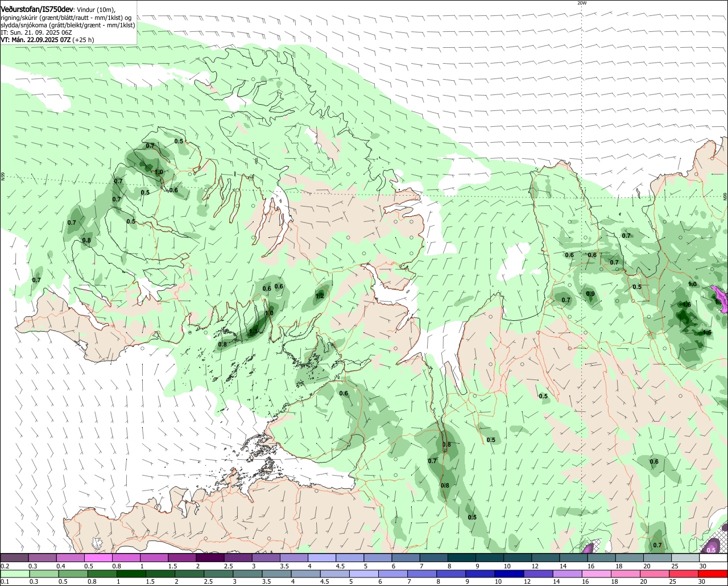Screen dimensions: 728x586
Task: Pick the dark navy 10 rain scale swatch
Action: click(510, 573)
